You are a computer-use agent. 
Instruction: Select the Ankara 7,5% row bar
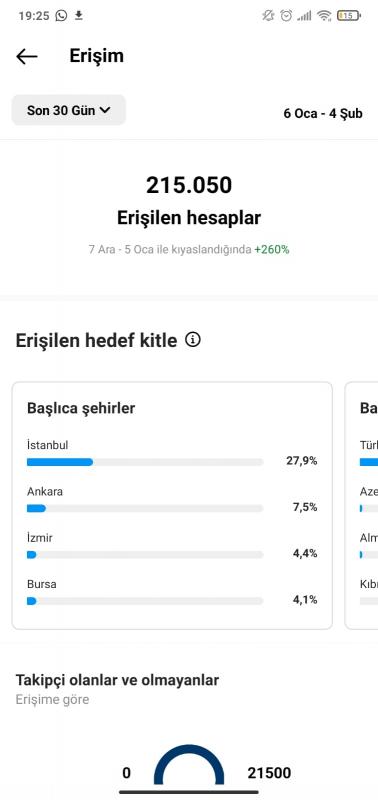click(x=145, y=508)
